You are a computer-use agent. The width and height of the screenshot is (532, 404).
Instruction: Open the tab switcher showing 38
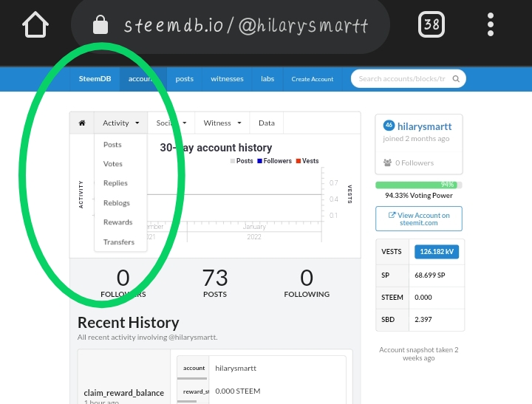point(432,24)
